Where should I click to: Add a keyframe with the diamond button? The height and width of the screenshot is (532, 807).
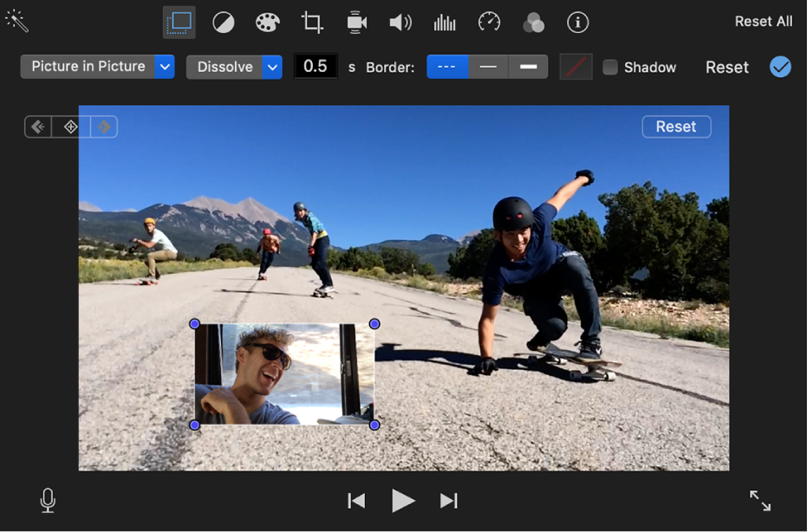coord(70,126)
